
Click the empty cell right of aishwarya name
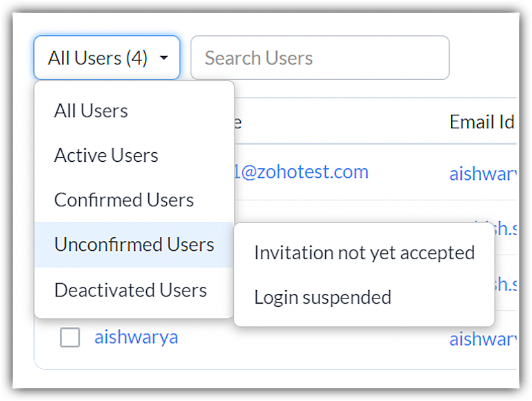click(309, 338)
